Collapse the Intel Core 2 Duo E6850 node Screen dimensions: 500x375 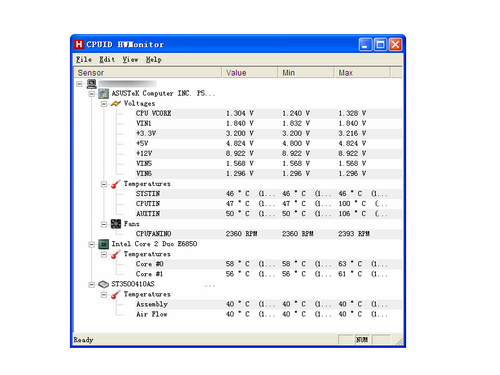(x=92, y=244)
